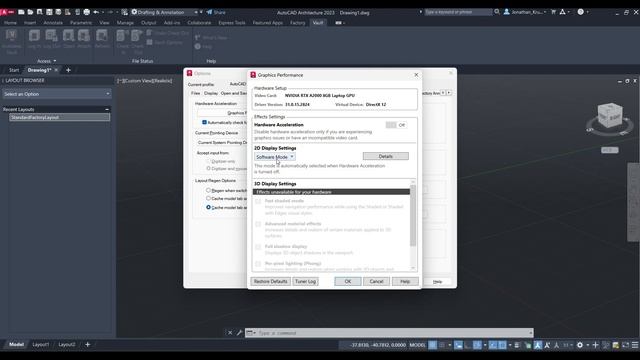
Task: Open the Display tab in Options window
Action: [x=211, y=93]
